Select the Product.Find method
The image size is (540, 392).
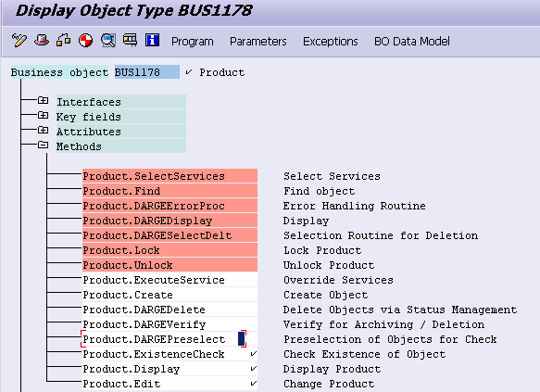point(170,191)
